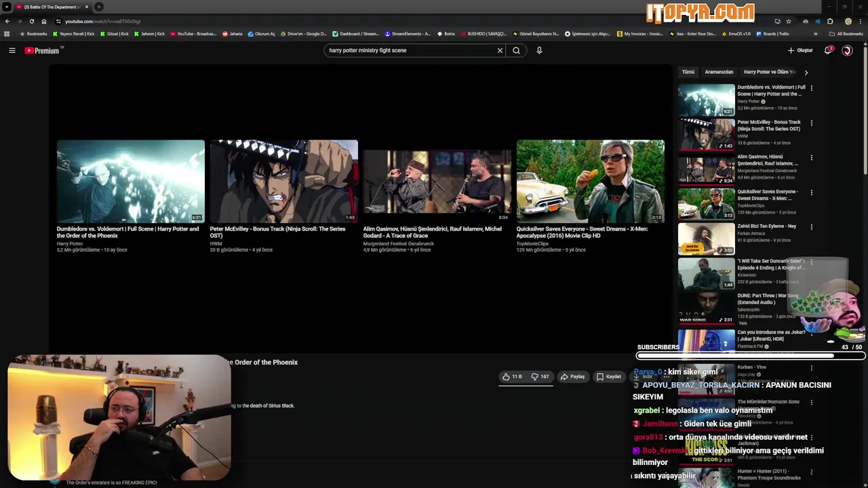Open the Boards | Trello bookmark
This screenshot has height=488, width=868.
tap(773, 33)
